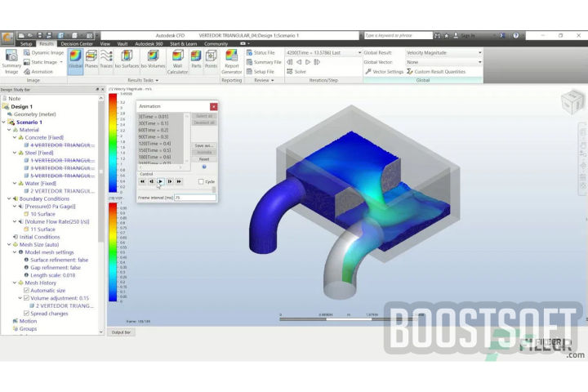Image resolution: width=588 pixels, height=392 pixels.
Task: Collapse the Scenario 1 tree node
Action: point(4,122)
